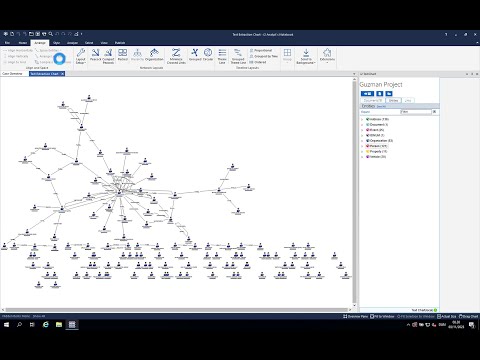This screenshot has height=360, width=480.
Task: Select the Proportional timeline layout
Action: (x=261, y=50)
